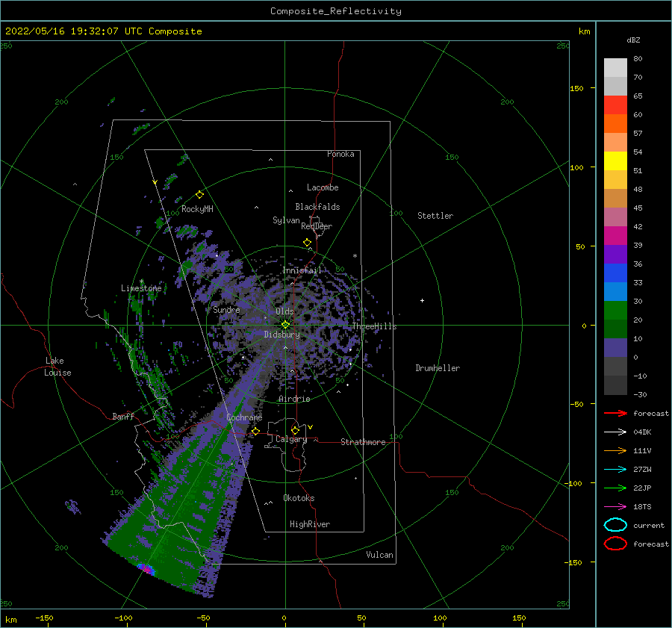The width and height of the screenshot is (672, 628).
Task: Pick the bright yellow 54 dBZ swatch
Action: tap(615, 161)
